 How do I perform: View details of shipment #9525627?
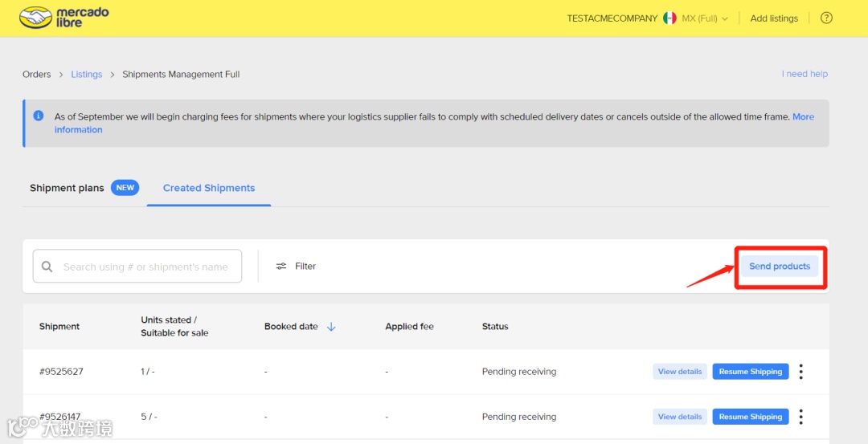coord(680,372)
